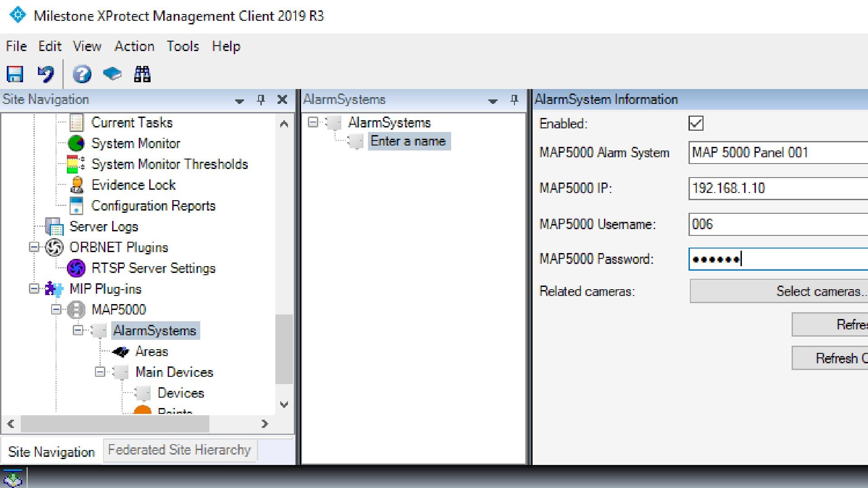Click the MAP5000 Username field
The width and height of the screenshot is (868, 488).
click(x=778, y=224)
